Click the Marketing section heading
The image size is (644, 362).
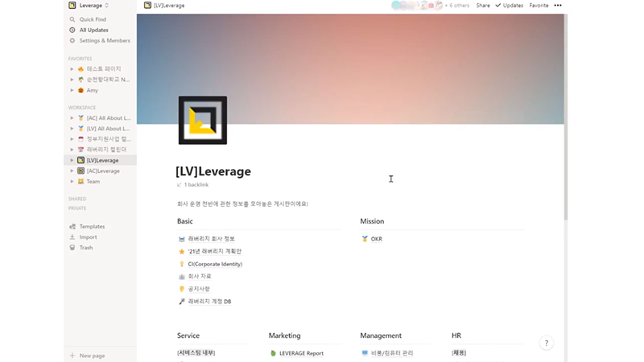pos(285,335)
